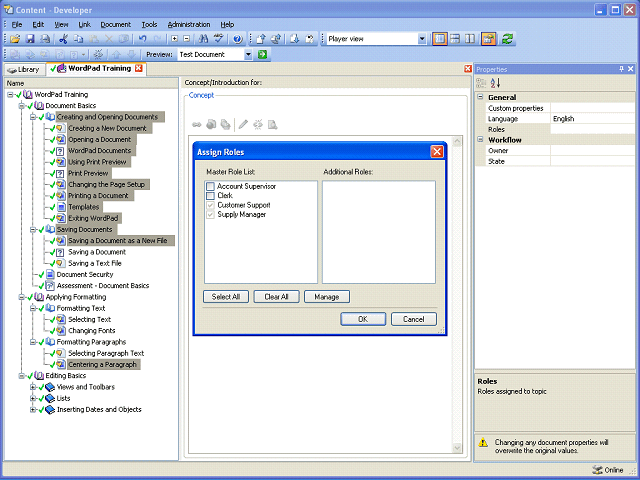Click the Collapse minus-box toolbar icon

click(187, 39)
